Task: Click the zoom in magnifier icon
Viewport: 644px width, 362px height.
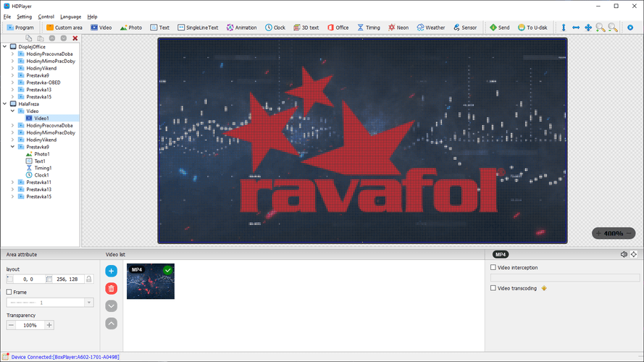Action: 601,28
